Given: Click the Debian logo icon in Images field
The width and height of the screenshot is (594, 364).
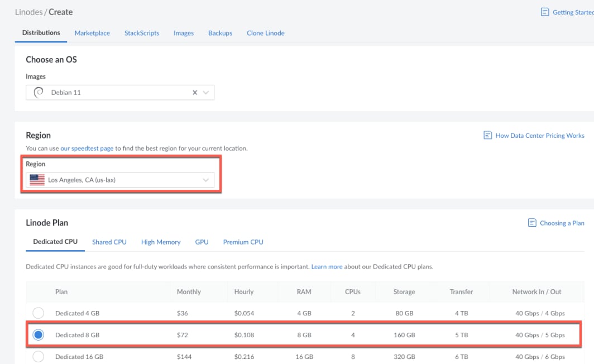Looking at the screenshot, I should [39, 93].
